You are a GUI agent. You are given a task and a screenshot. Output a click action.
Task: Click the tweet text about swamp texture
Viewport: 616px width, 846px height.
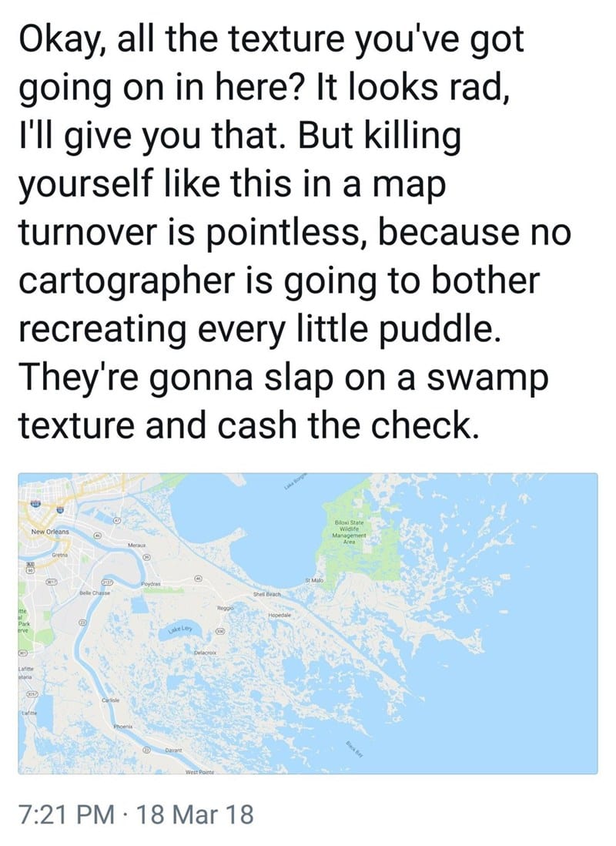tap(294, 231)
